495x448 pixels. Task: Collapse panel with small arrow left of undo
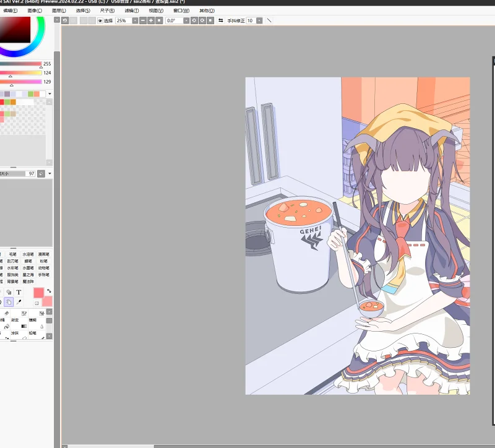(x=57, y=20)
